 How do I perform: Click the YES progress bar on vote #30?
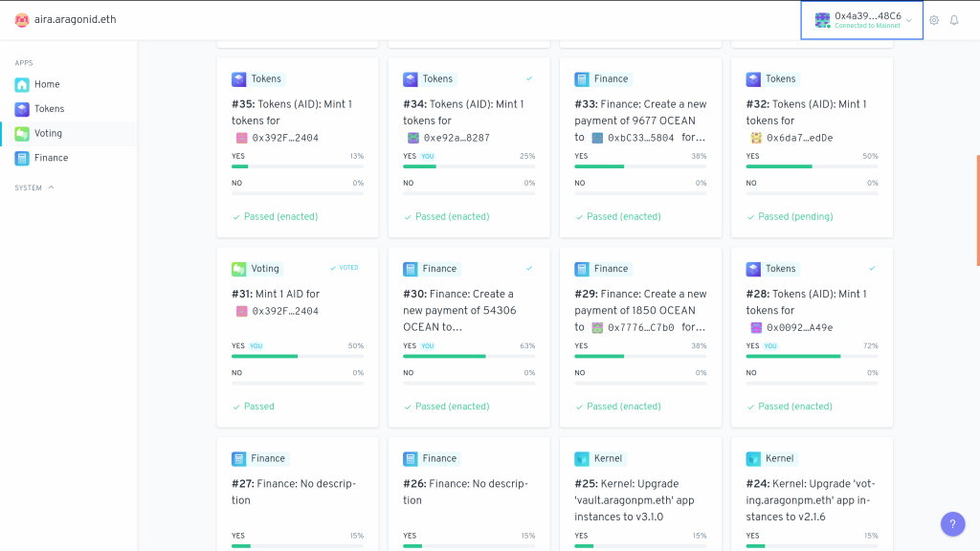click(469, 357)
